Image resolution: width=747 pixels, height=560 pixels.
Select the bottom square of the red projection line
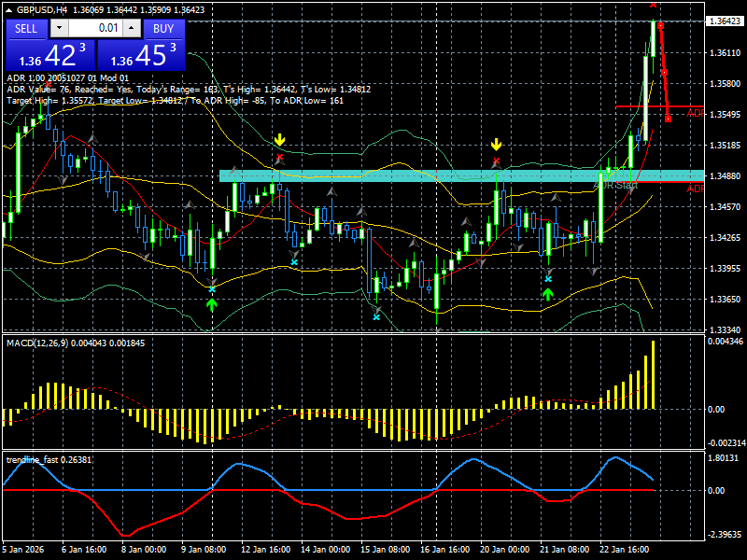[668, 119]
